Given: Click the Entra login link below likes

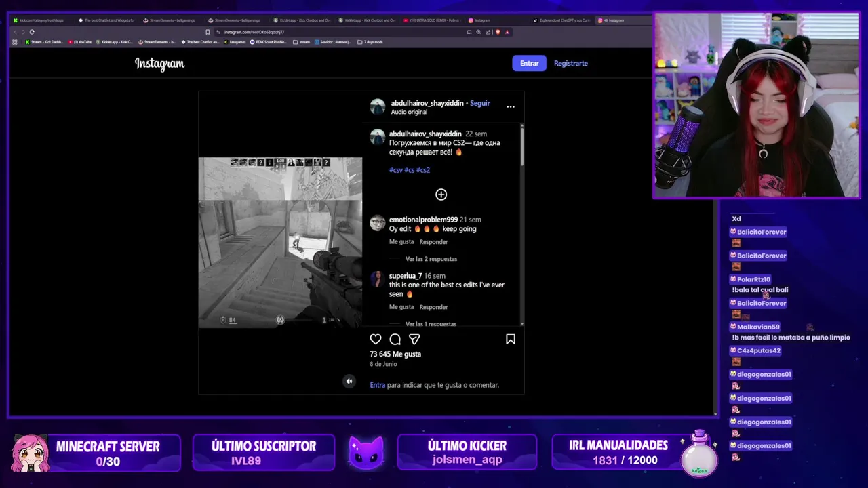Looking at the screenshot, I should pyautogui.click(x=377, y=385).
